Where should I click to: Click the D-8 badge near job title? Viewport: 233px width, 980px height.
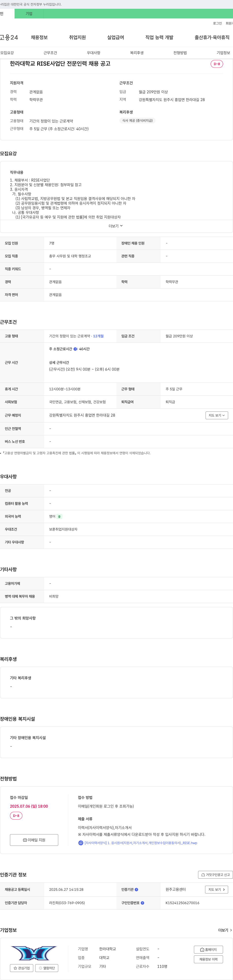pyautogui.click(x=217, y=64)
